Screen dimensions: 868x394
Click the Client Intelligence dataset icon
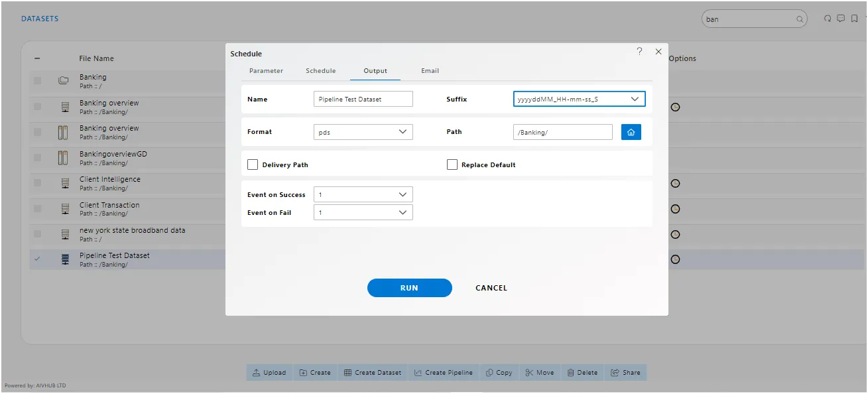click(x=65, y=183)
